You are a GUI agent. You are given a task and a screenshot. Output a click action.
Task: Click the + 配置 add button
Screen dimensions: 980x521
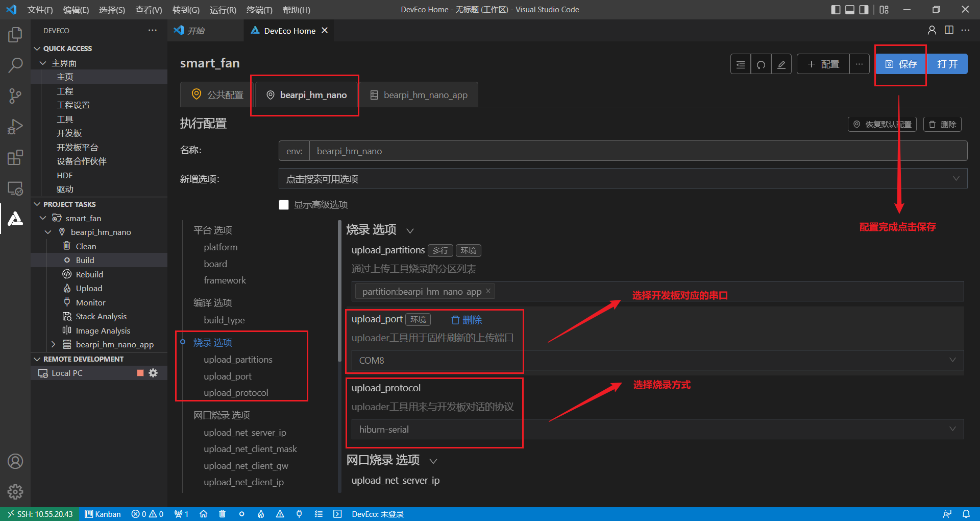coord(823,64)
